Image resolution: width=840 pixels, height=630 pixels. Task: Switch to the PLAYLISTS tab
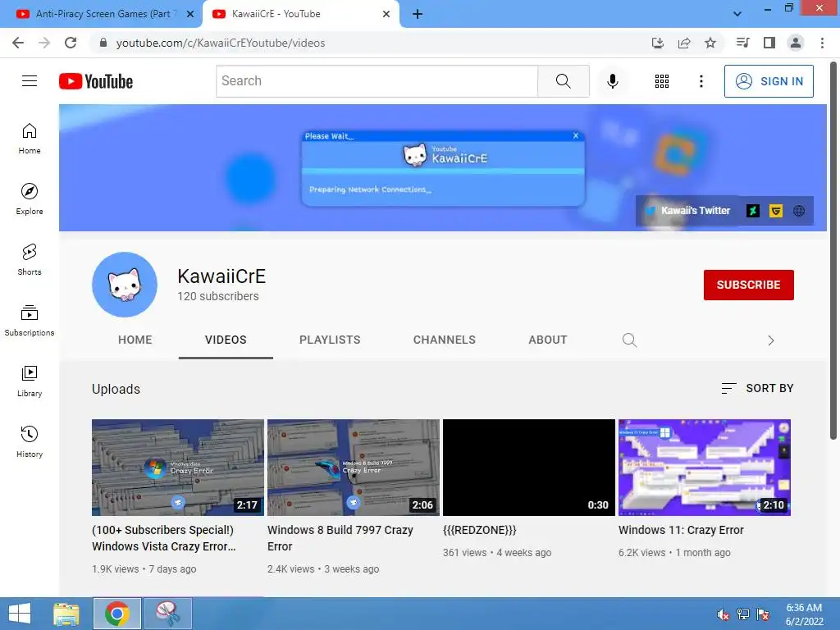point(330,340)
